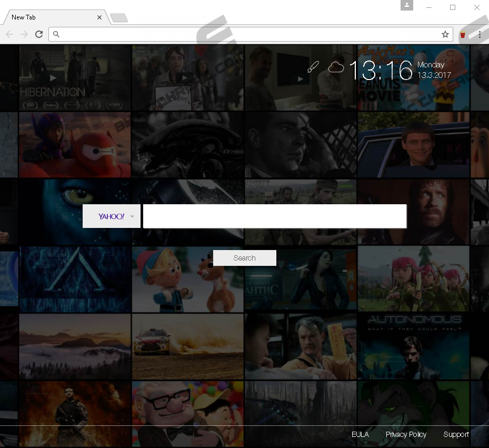This screenshot has height=448, width=489.
Task: Click the magnifier in the address bar
Action: (56, 34)
